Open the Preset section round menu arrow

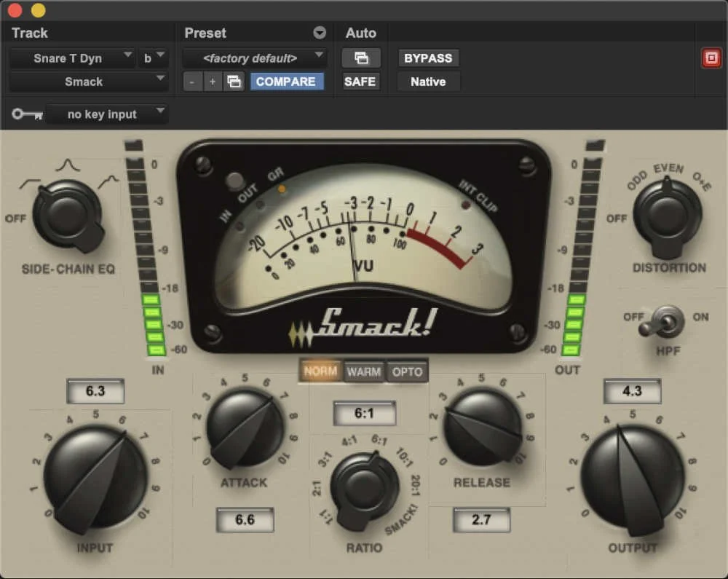[x=320, y=33]
